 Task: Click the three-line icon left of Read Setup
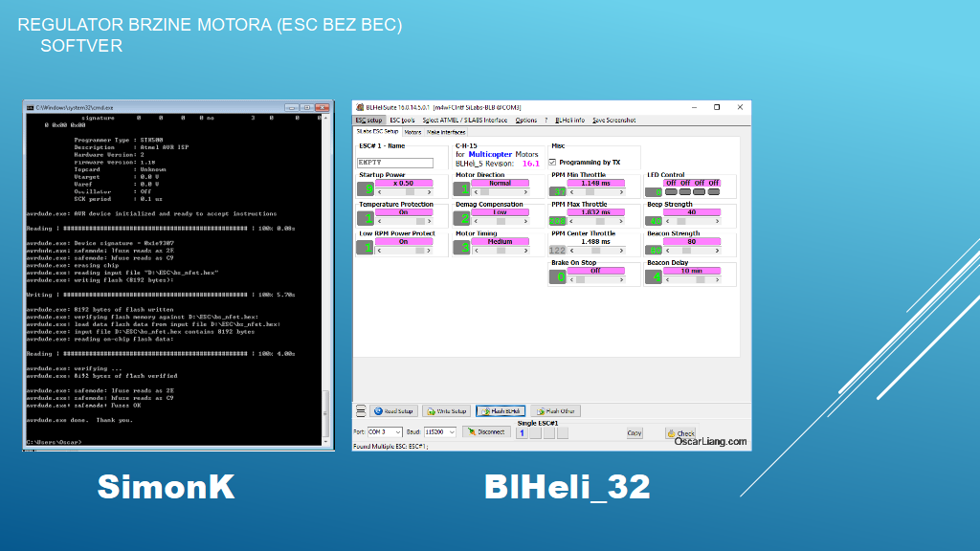click(x=360, y=411)
